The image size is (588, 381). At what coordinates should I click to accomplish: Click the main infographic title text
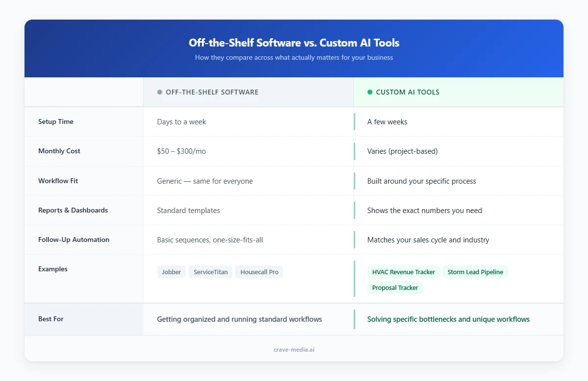tap(294, 43)
